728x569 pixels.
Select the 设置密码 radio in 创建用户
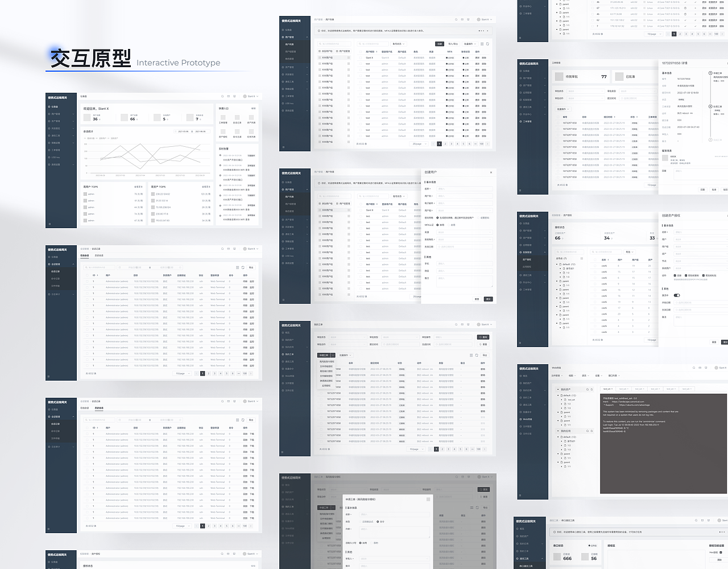[478, 218]
